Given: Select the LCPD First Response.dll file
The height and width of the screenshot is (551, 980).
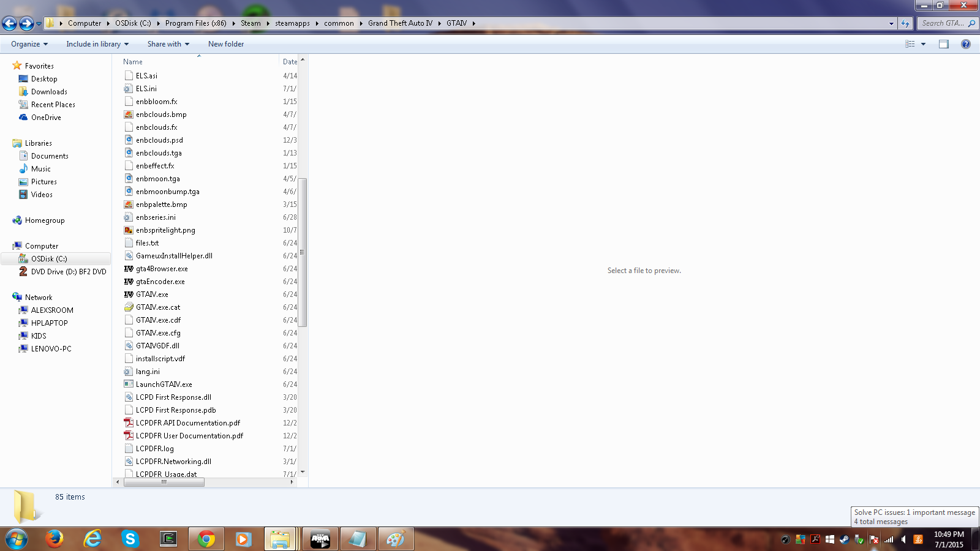Looking at the screenshot, I should pyautogui.click(x=173, y=397).
